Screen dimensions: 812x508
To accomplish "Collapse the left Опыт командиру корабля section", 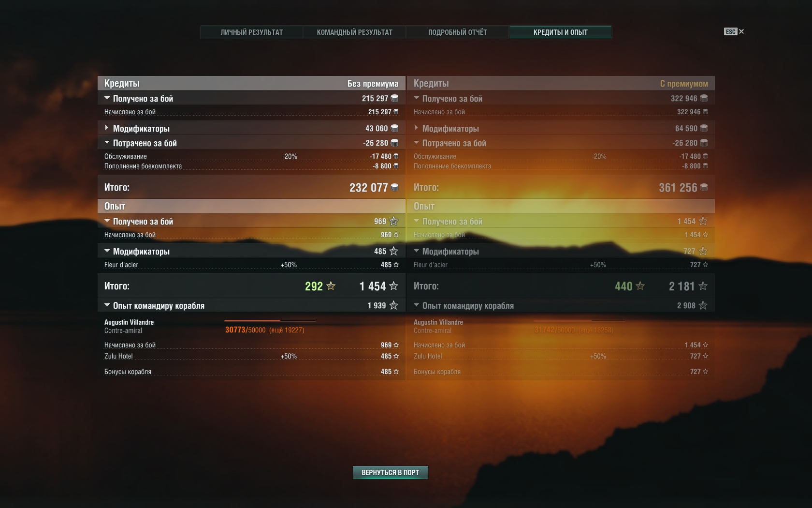I will coord(107,305).
